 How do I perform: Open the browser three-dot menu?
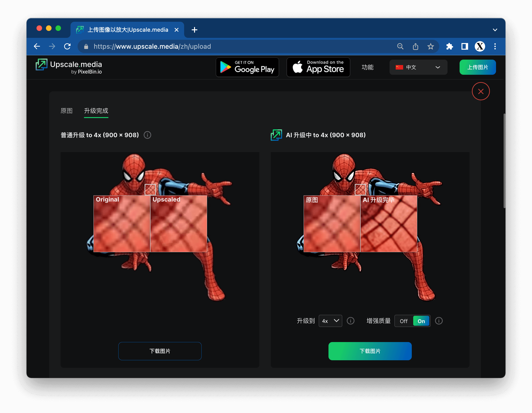(495, 46)
